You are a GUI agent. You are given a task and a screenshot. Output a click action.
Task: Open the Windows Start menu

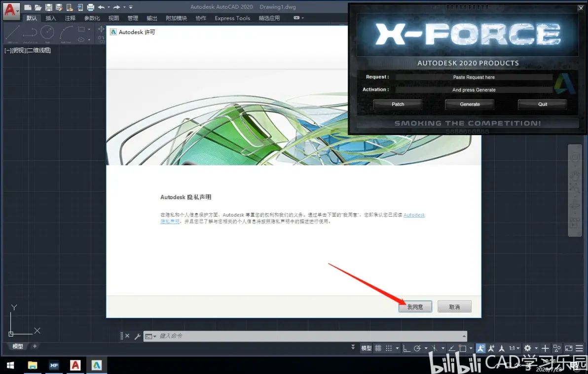(10, 365)
